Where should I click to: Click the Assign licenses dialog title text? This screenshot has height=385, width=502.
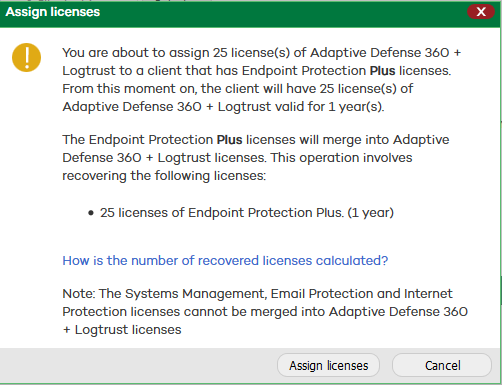tap(53, 12)
